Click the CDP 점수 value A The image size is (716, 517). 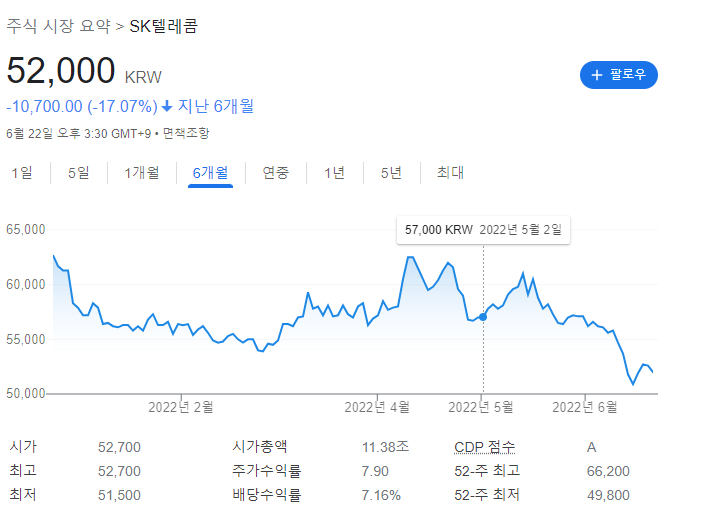591,447
